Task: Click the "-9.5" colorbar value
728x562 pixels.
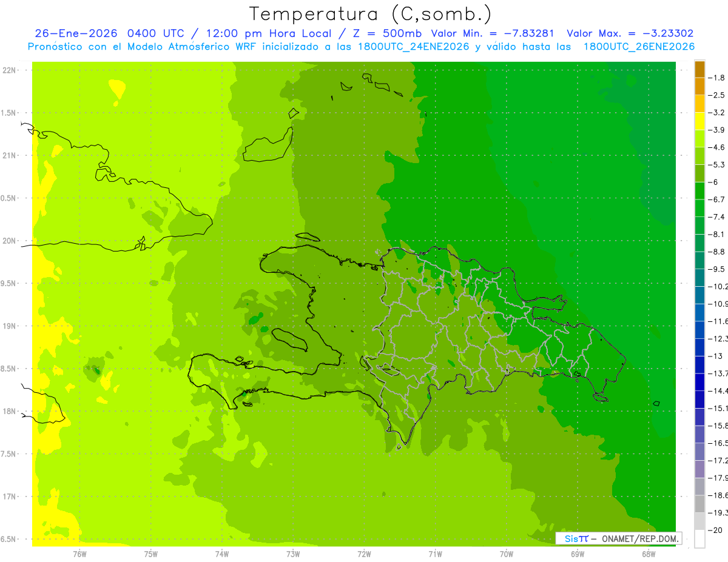Action: 716,269
